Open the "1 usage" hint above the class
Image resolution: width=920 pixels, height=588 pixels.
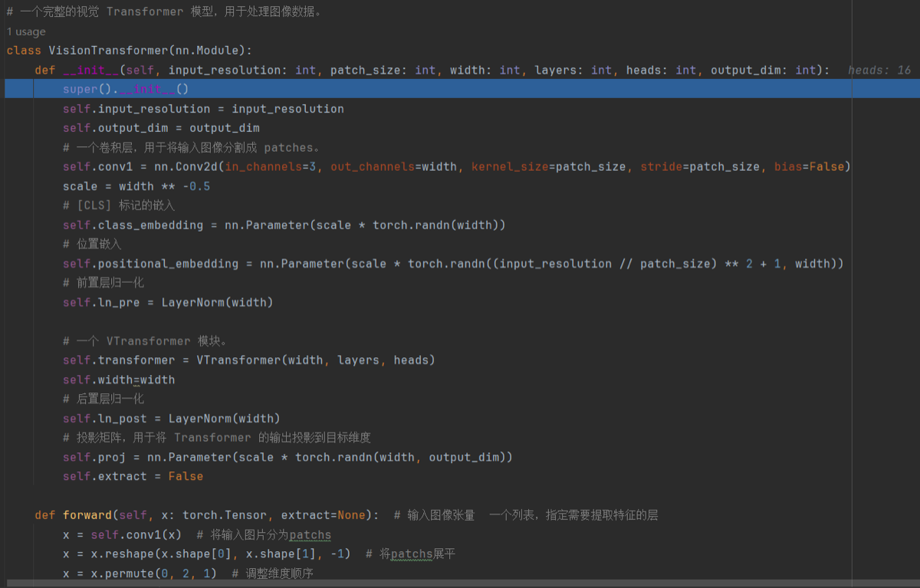coord(26,31)
